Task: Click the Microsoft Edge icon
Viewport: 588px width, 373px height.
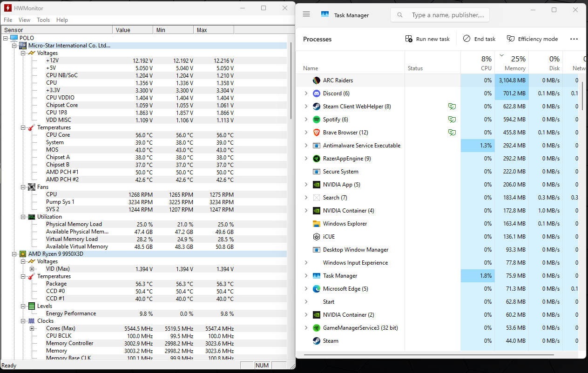Action: point(317,289)
